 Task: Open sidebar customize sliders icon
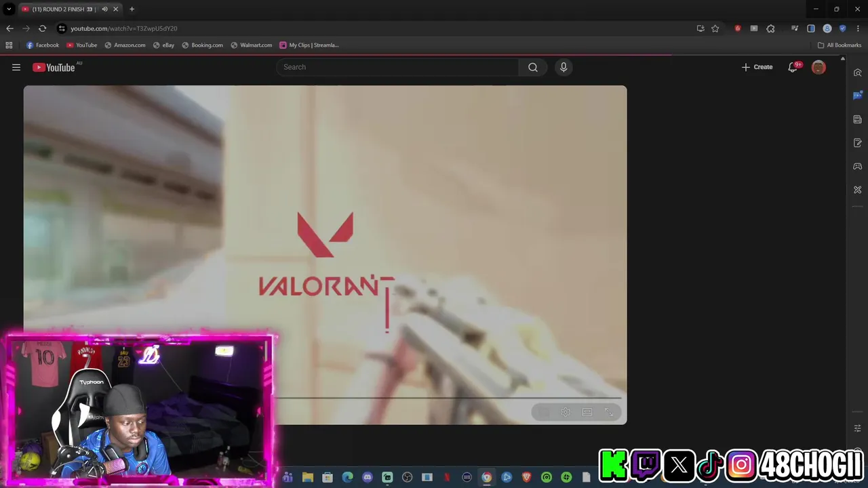pyautogui.click(x=857, y=428)
